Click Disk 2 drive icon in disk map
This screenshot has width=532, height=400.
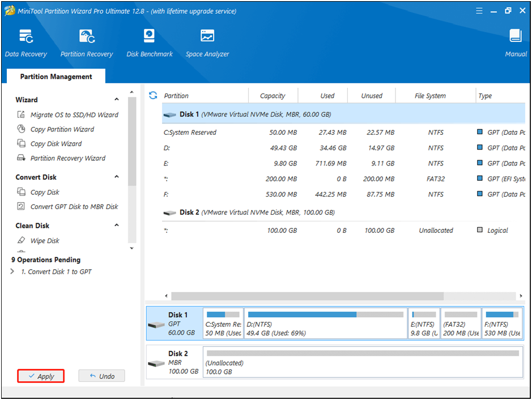[156, 364]
